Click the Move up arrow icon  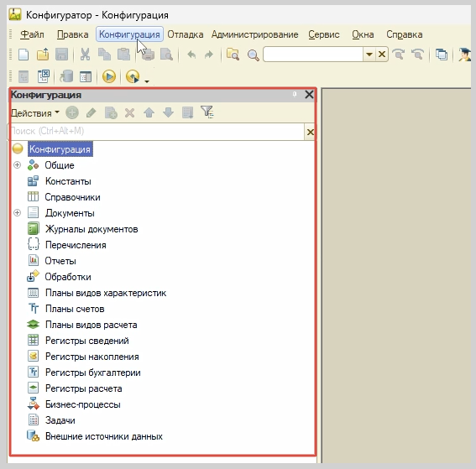click(x=149, y=113)
